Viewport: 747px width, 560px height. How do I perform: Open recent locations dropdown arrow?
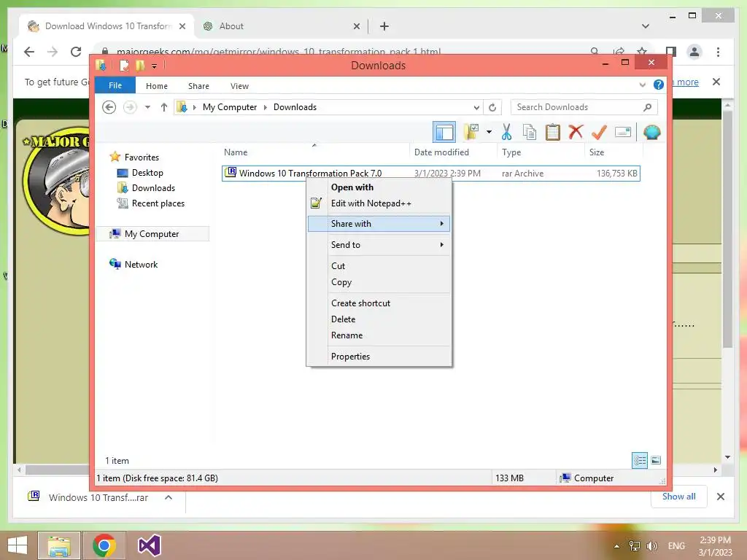click(147, 107)
